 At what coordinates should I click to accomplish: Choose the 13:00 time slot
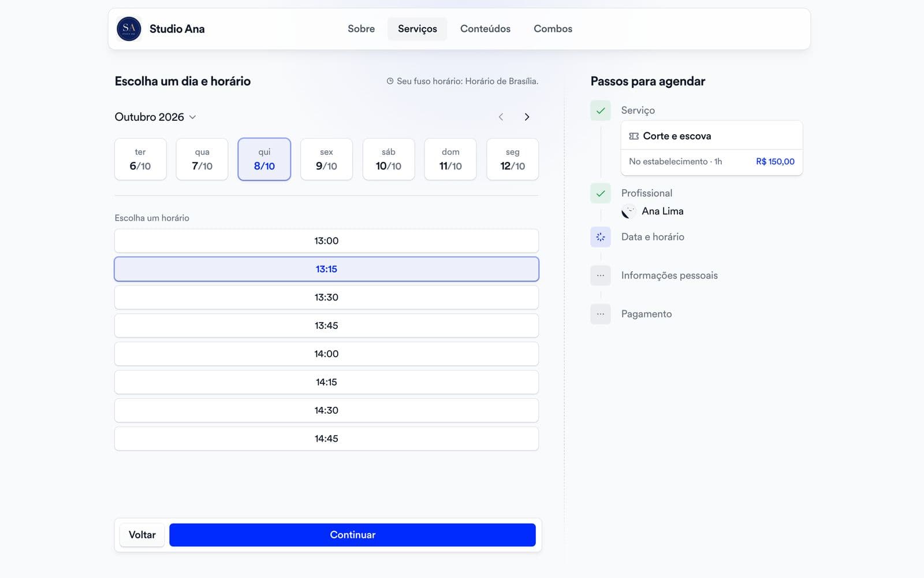tap(326, 241)
